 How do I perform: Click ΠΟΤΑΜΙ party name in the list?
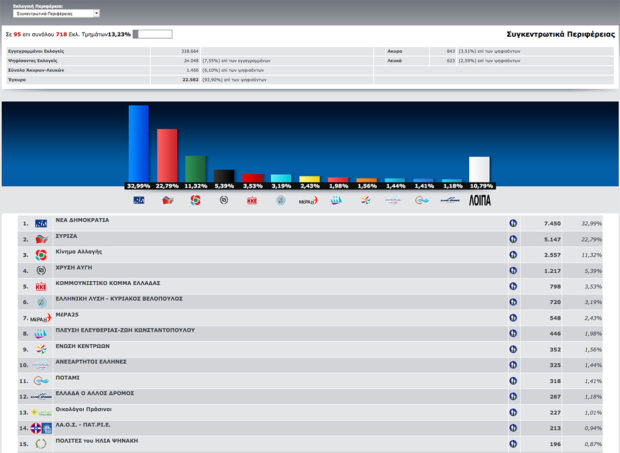pos(68,378)
